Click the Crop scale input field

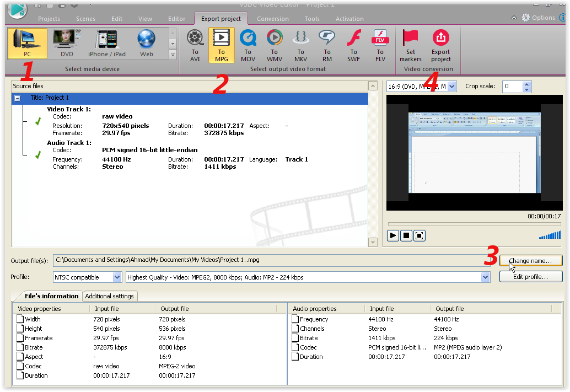(512, 87)
